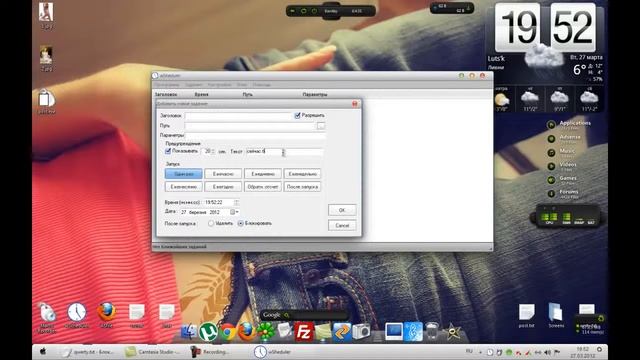This screenshot has height=360, width=640.
Task: Click the OK button
Action: pos(342,210)
